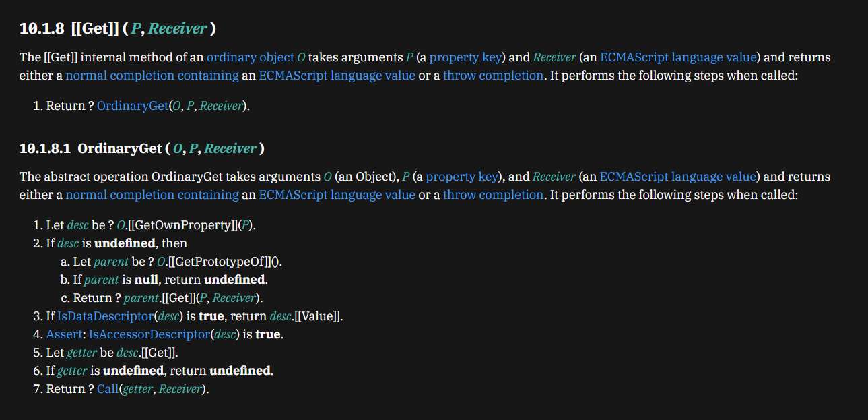This screenshot has width=868, height=420.
Task: Click Receiver variable in the Call(getter, Receiver) step
Action: pos(180,389)
